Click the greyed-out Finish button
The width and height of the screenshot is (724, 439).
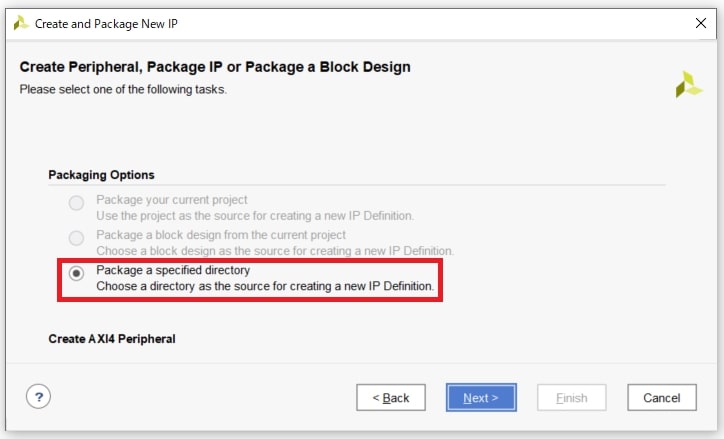[x=572, y=397]
